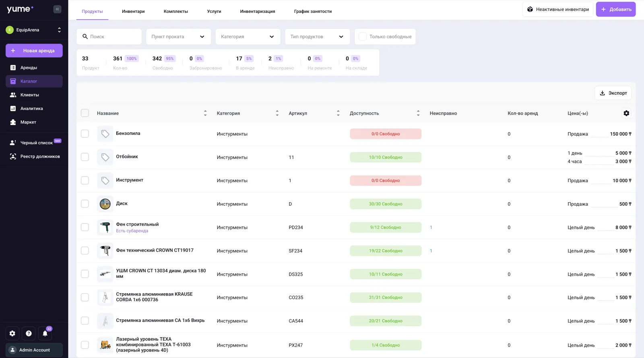Click the 1/4 Свободно availability badge
644x358 pixels.
[x=386, y=345]
